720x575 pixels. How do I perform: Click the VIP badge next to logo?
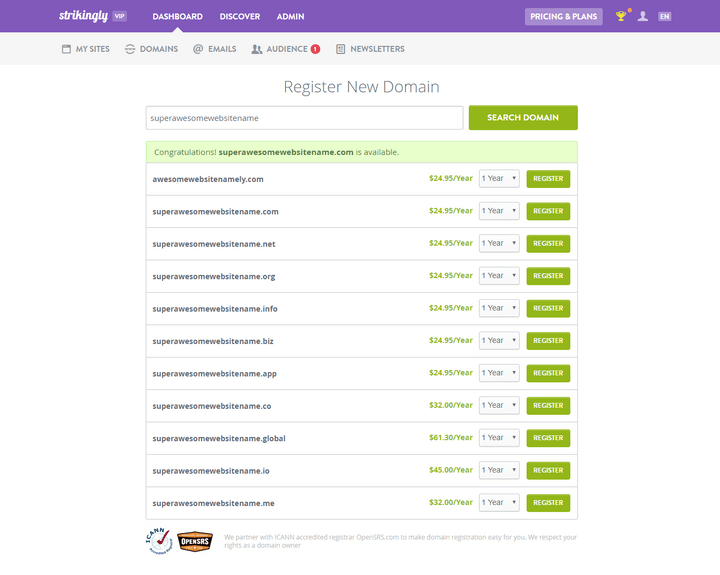119,16
